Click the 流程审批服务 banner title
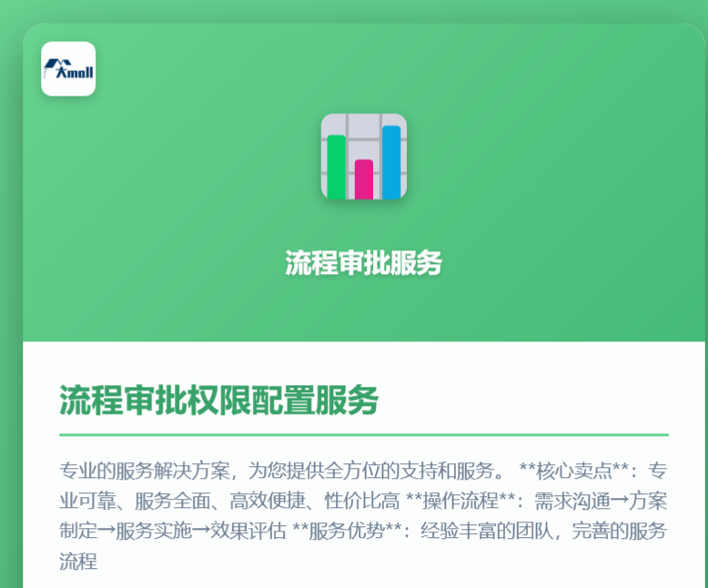 363,263
